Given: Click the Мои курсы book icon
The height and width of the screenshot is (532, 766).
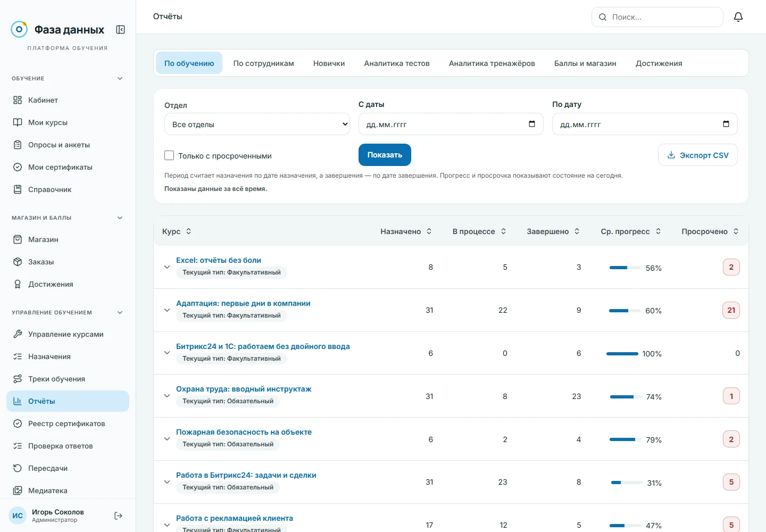Looking at the screenshot, I should click(18, 122).
